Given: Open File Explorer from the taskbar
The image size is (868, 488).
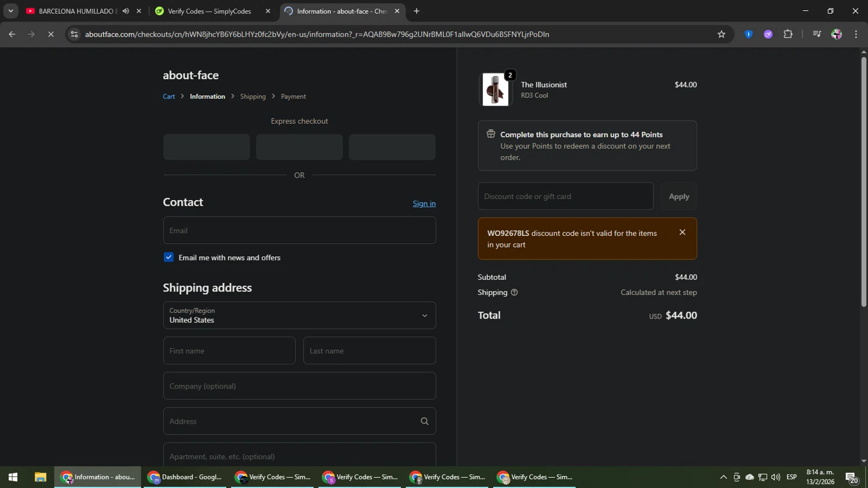Looking at the screenshot, I should pyautogui.click(x=40, y=477).
